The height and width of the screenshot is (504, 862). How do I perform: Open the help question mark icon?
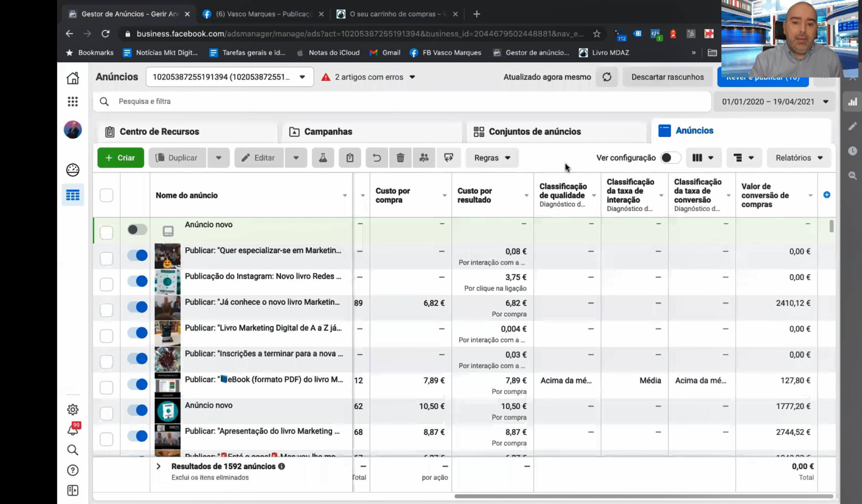click(73, 470)
